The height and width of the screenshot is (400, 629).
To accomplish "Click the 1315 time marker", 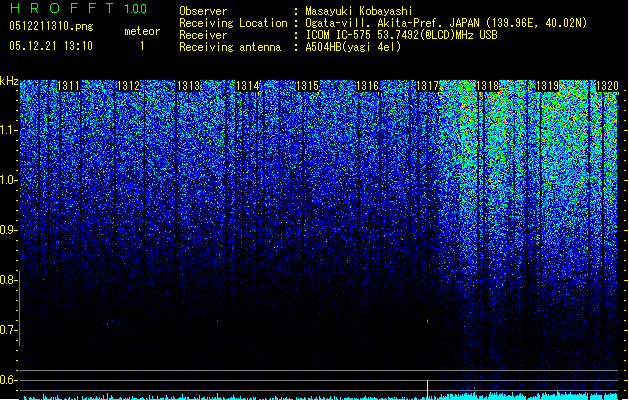I will (x=307, y=86).
